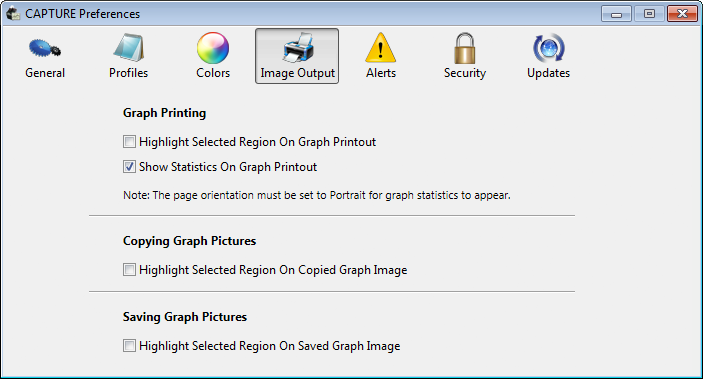Switch to the General tab label

tap(45, 73)
